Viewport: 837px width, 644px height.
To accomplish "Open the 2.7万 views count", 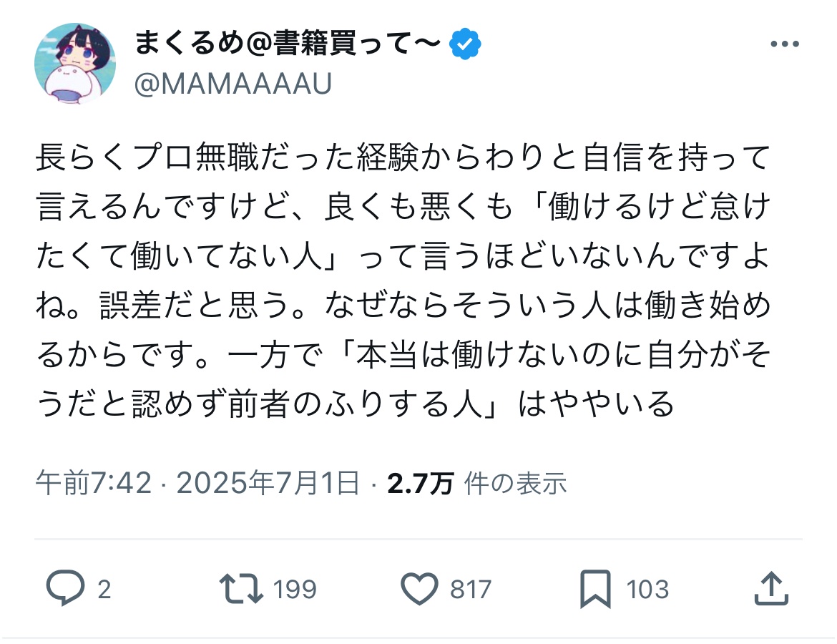I will pyautogui.click(x=420, y=484).
